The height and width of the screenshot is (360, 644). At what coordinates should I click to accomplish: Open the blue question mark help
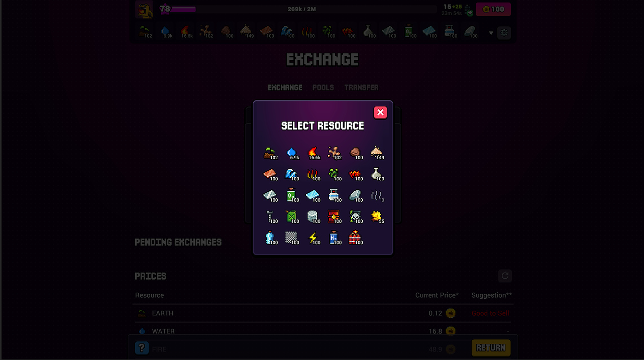pos(142,348)
